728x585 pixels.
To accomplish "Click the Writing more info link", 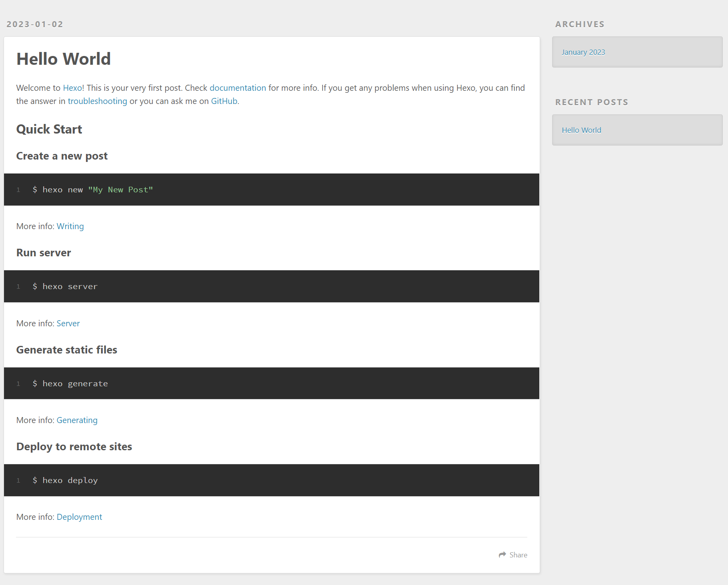I will point(70,226).
